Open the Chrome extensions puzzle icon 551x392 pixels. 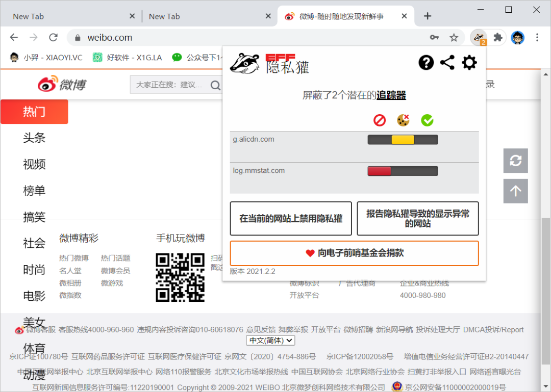[498, 37]
